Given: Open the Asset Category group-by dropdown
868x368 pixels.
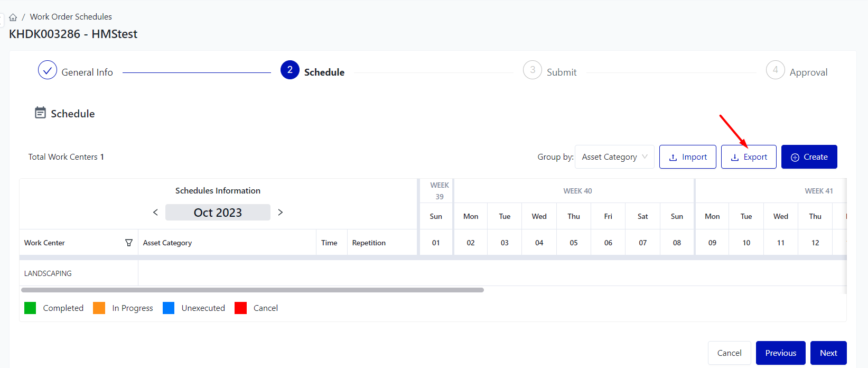Looking at the screenshot, I should click(614, 157).
